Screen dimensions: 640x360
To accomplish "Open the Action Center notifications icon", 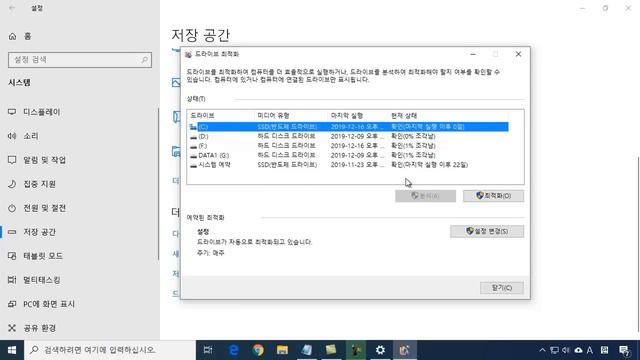I will point(624,350).
